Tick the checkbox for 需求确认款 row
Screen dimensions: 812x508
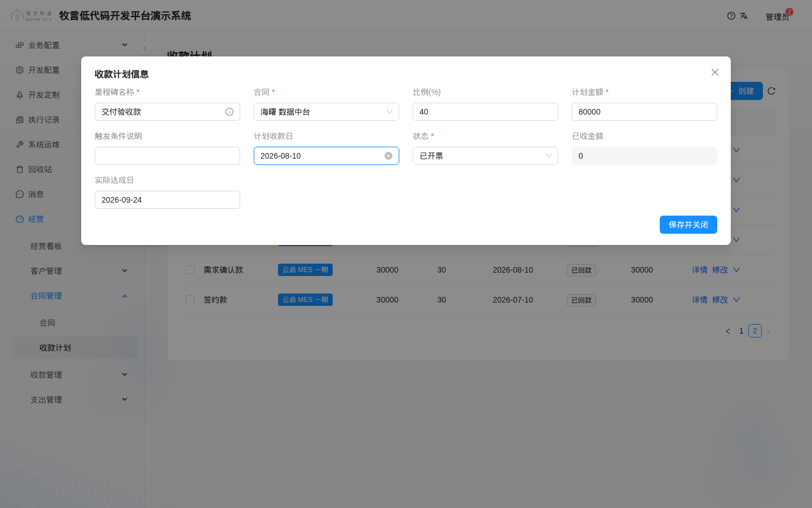pos(190,270)
